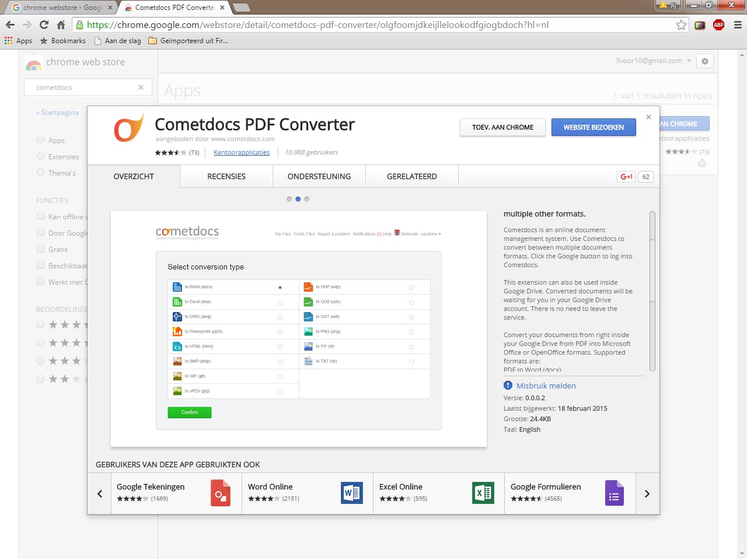Click the TV-like extension icon in the toolbar
This screenshot has height=560, width=747.
(700, 24)
